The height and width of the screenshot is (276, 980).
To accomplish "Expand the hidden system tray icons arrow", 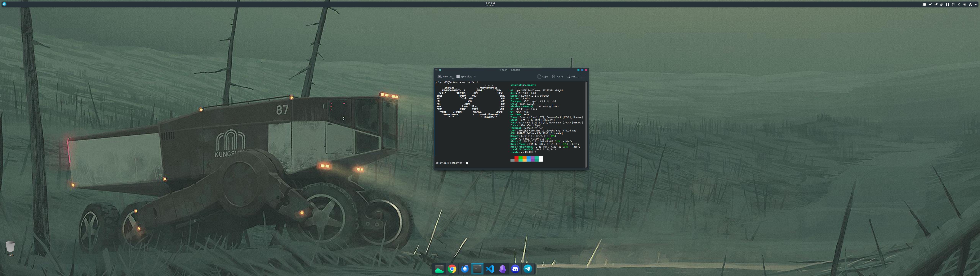I will [976, 5].
